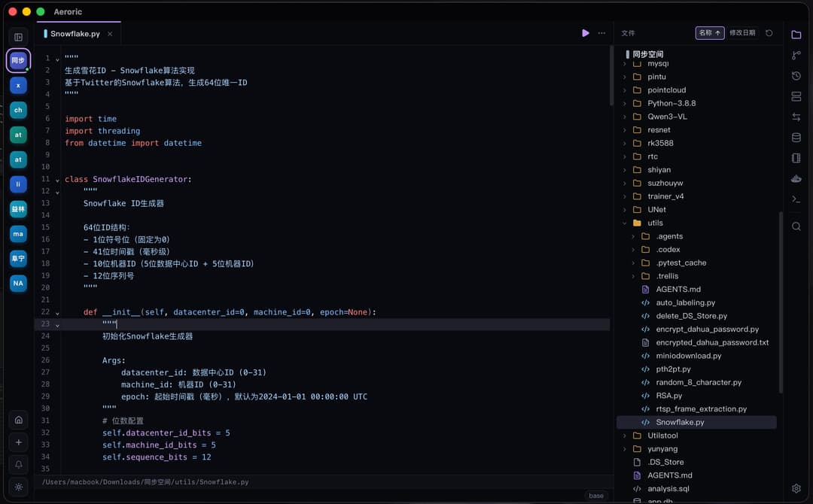The image size is (813, 504).
Task: Click the editor vertical scrollbar
Action: 611,75
